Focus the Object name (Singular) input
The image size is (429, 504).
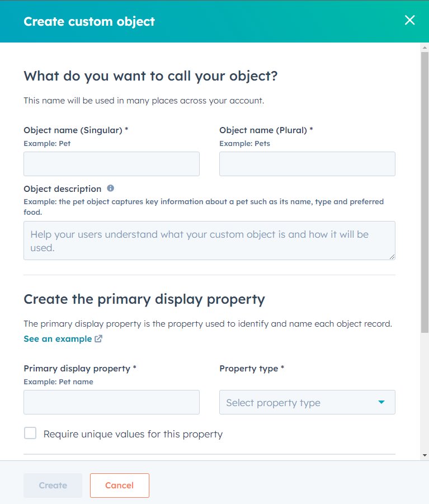pyautogui.click(x=111, y=163)
